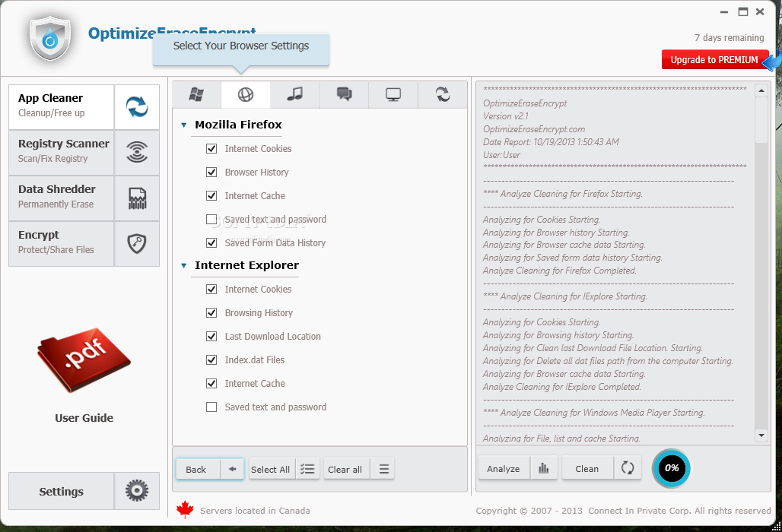Open the monitor display tab
The width and height of the screenshot is (782, 532).
point(393,94)
